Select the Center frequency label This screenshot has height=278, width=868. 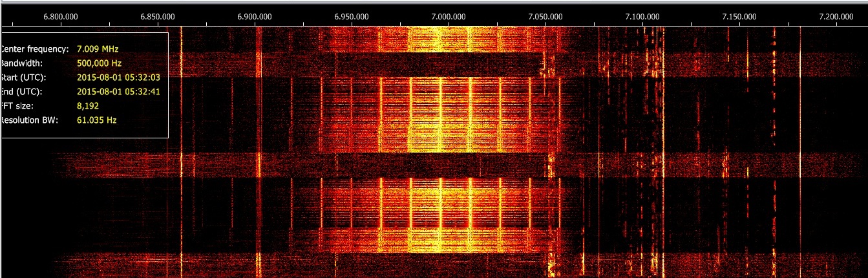34,49
